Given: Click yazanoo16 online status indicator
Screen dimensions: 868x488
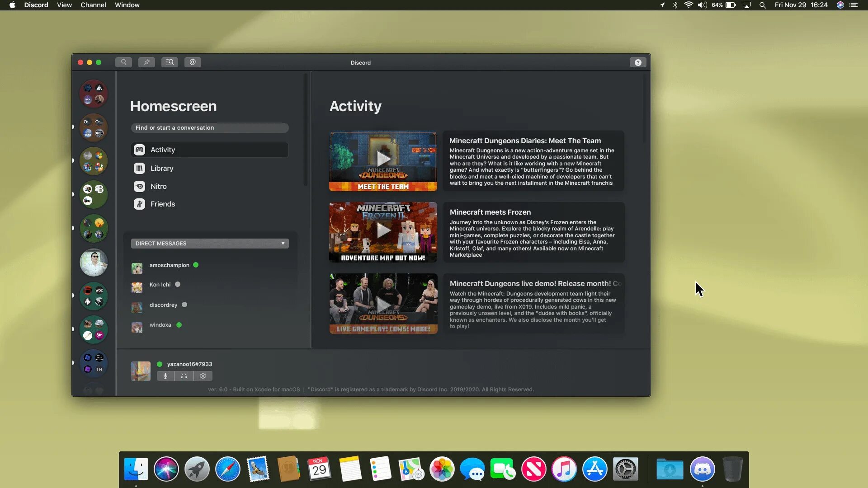Looking at the screenshot, I should [x=160, y=364].
